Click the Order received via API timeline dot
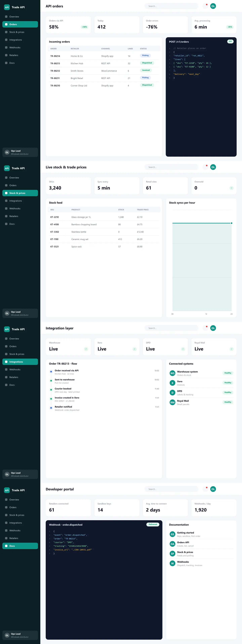The width and height of the screenshot is (242, 644). point(51,372)
